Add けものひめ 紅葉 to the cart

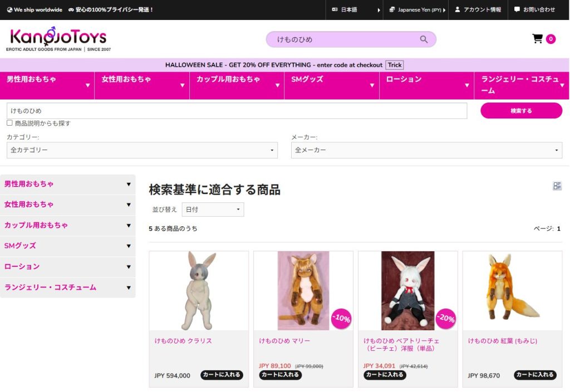pyautogui.click(x=535, y=375)
